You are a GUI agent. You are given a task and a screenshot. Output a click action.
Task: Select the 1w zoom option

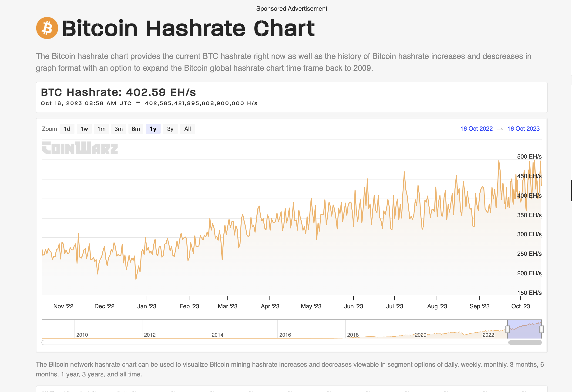coord(84,129)
